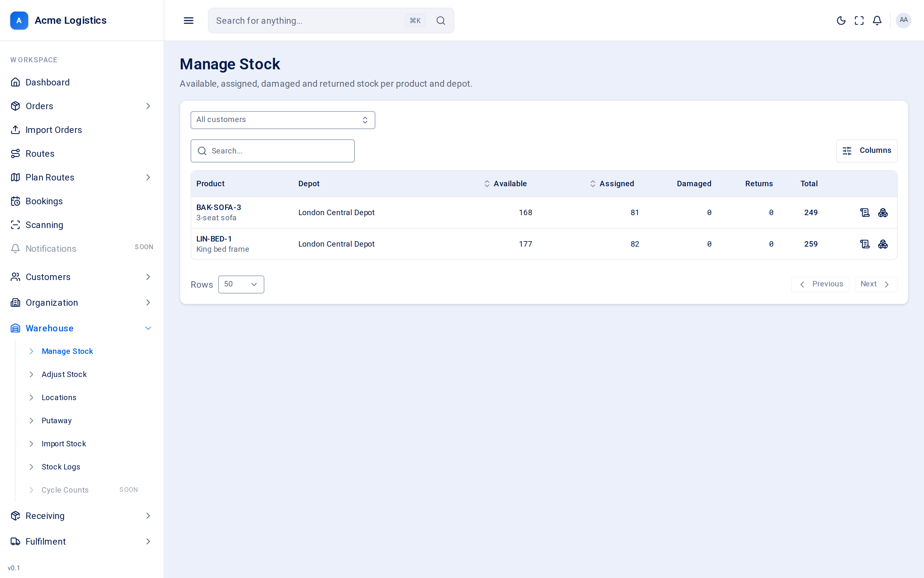Image resolution: width=924 pixels, height=578 pixels.
Task: Open Dashboard from the sidebar
Action: [82, 82]
